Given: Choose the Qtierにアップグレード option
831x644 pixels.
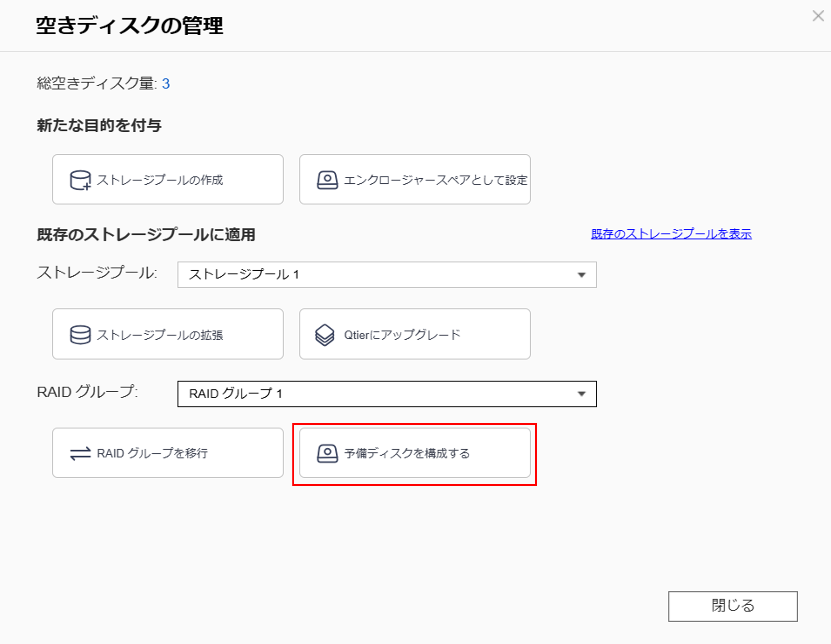Looking at the screenshot, I should (x=415, y=334).
